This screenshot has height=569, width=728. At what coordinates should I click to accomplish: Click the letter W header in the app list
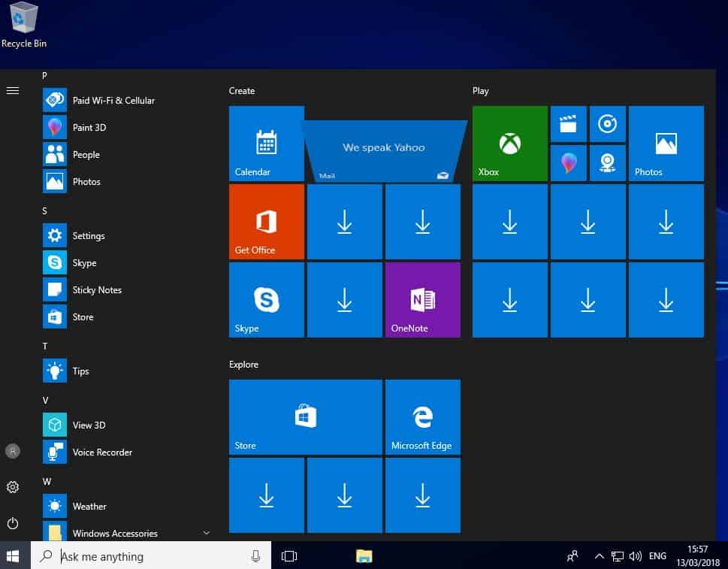pos(47,482)
